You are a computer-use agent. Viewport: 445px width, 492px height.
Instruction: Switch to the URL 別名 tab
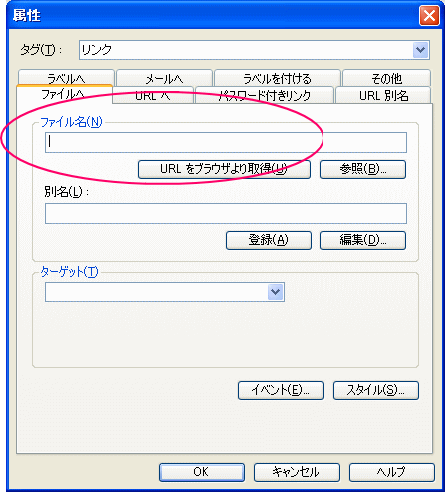(383, 95)
